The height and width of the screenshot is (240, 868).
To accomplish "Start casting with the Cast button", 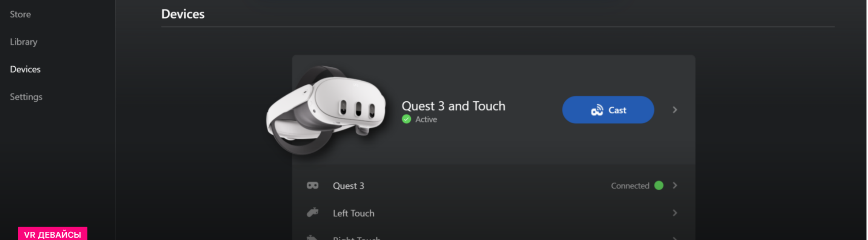I will pos(608,110).
